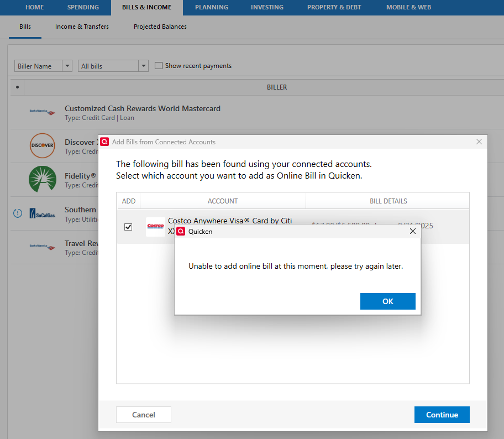Switch to the PLANNING tab
Viewport: 504px width, 439px height.
pyautogui.click(x=212, y=7)
